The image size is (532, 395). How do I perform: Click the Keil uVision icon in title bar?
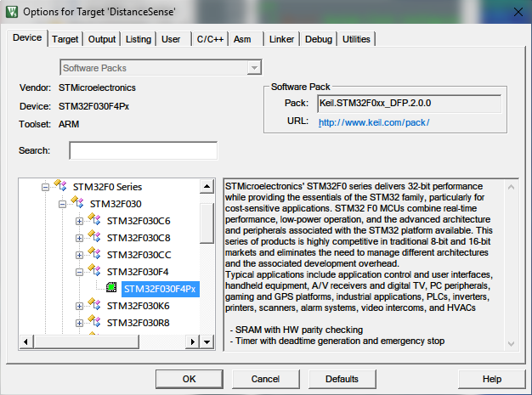[x=12, y=12]
